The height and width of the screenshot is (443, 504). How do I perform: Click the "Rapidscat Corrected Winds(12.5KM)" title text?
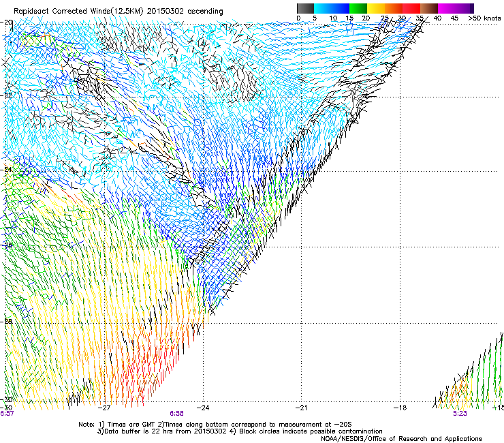[x=79, y=12]
